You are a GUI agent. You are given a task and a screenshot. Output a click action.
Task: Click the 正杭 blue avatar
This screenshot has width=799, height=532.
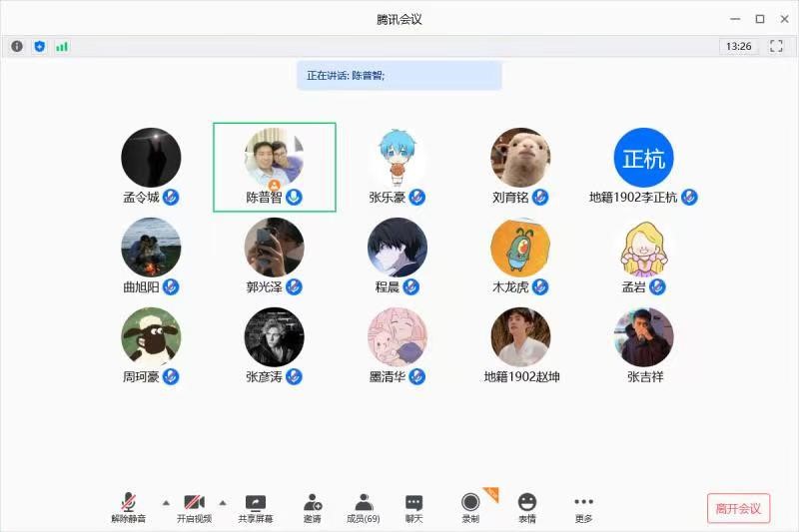[x=643, y=158]
